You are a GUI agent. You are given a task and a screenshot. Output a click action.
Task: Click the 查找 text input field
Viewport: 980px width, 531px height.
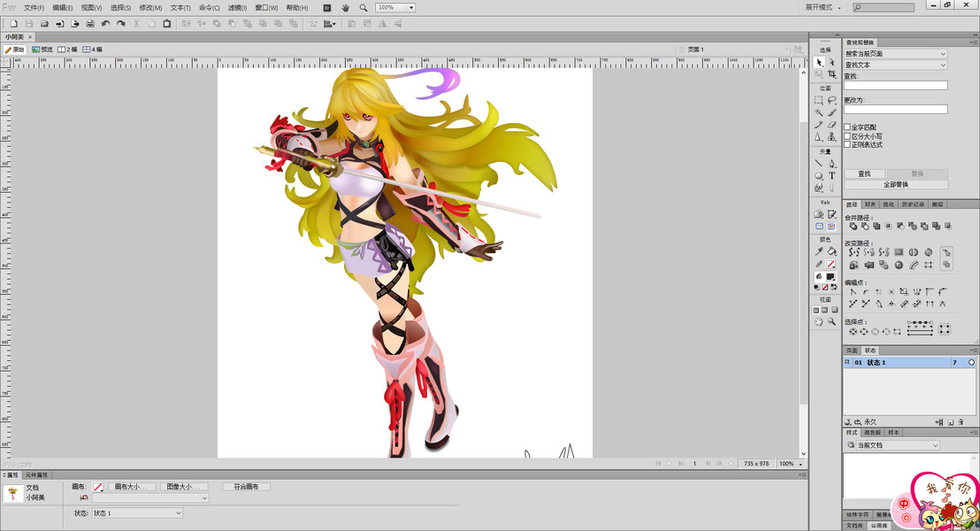[x=896, y=85]
